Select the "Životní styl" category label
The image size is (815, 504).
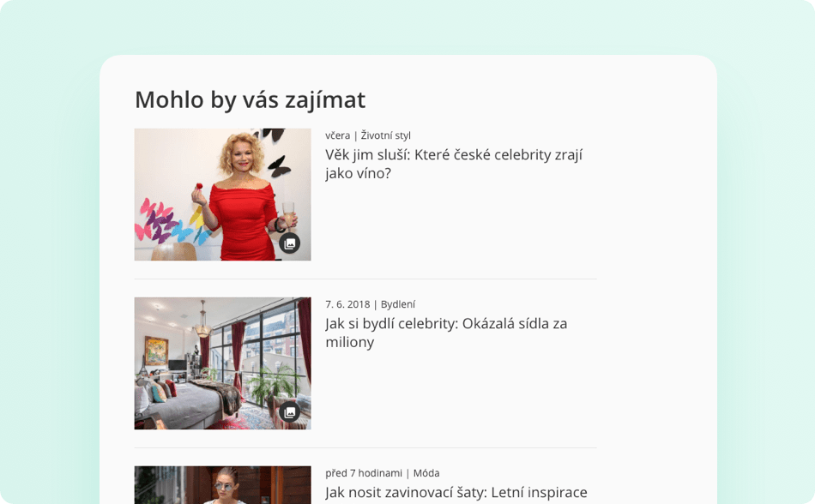point(386,135)
